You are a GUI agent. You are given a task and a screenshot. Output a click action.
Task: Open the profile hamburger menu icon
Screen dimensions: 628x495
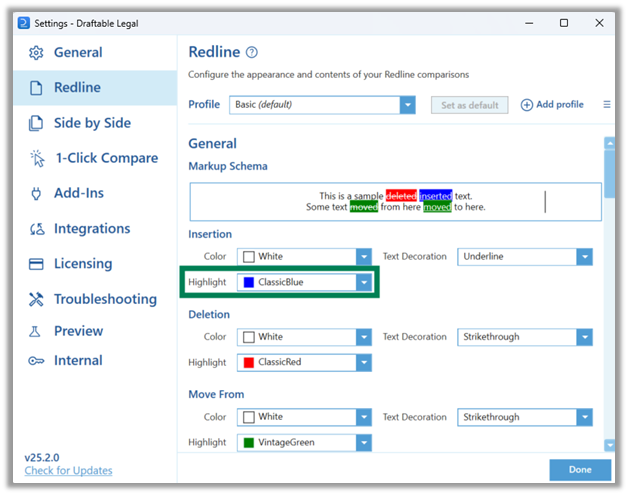point(607,105)
